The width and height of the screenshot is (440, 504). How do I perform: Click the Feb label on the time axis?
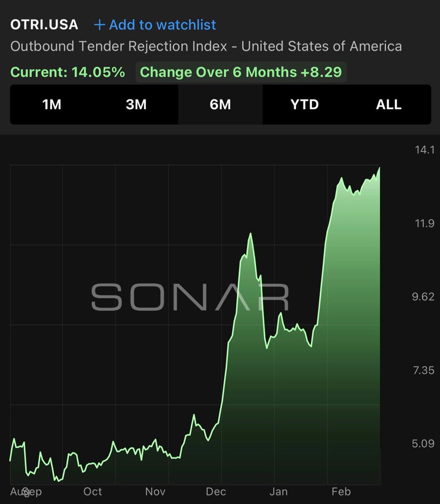pos(341,492)
